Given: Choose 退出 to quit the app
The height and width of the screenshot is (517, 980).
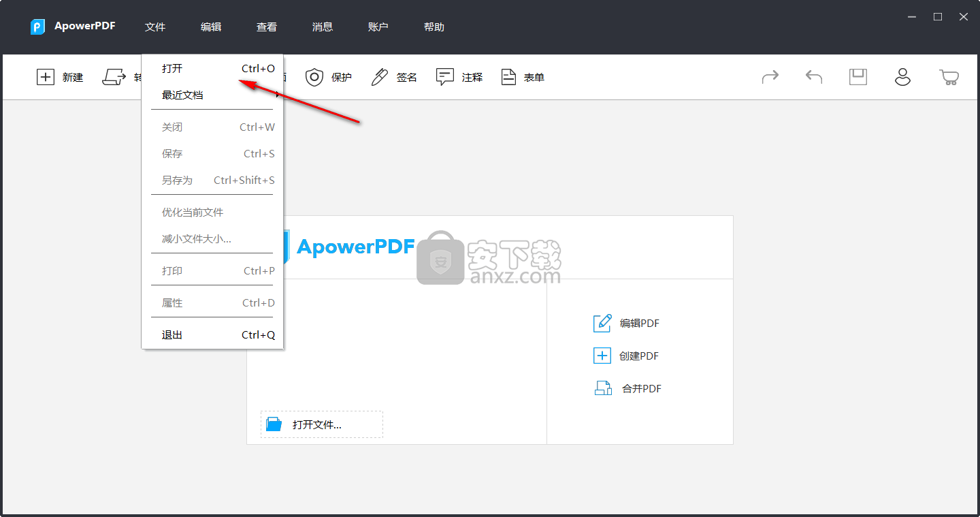Looking at the screenshot, I should (212, 335).
